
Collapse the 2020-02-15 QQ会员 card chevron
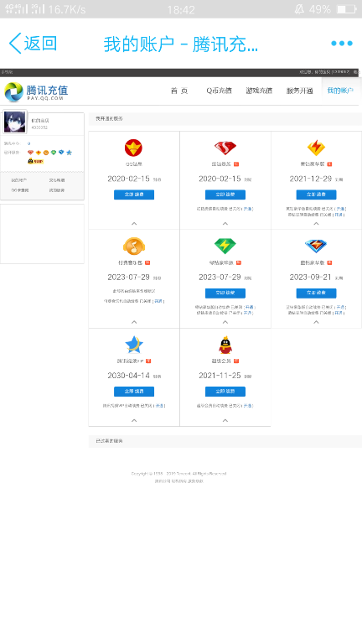point(134,223)
